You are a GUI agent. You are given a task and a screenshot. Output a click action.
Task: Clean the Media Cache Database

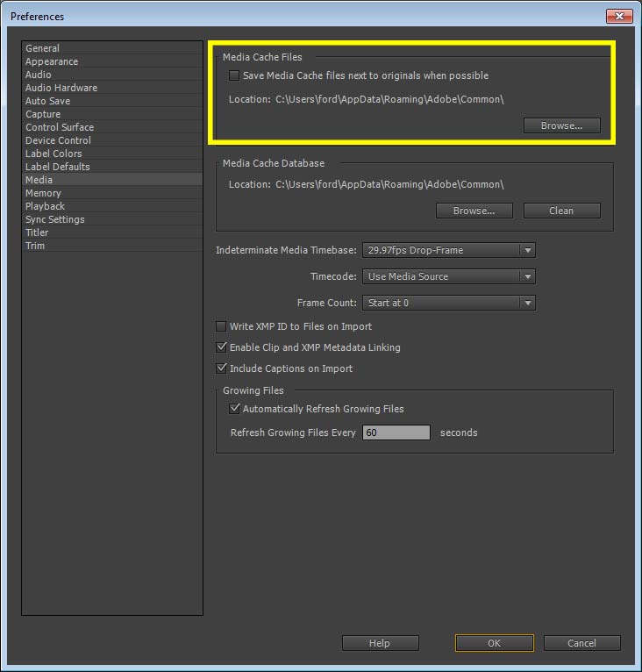[x=561, y=211]
